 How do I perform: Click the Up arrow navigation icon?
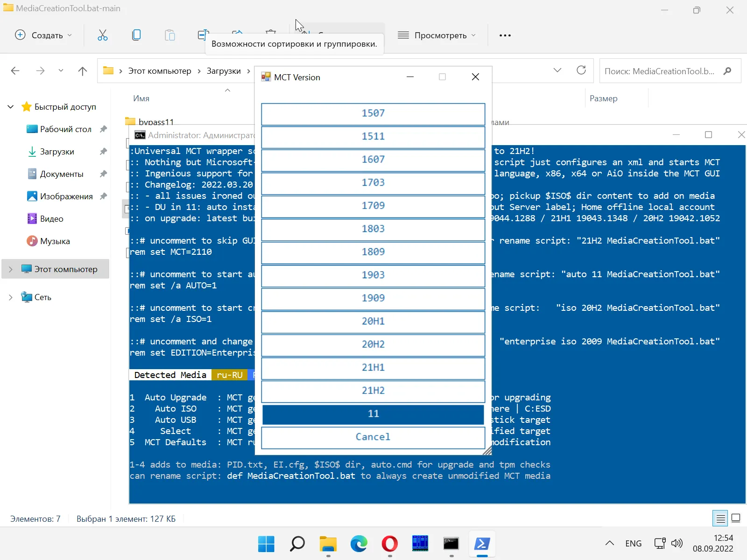pyautogui.click(x=83, y=71)
